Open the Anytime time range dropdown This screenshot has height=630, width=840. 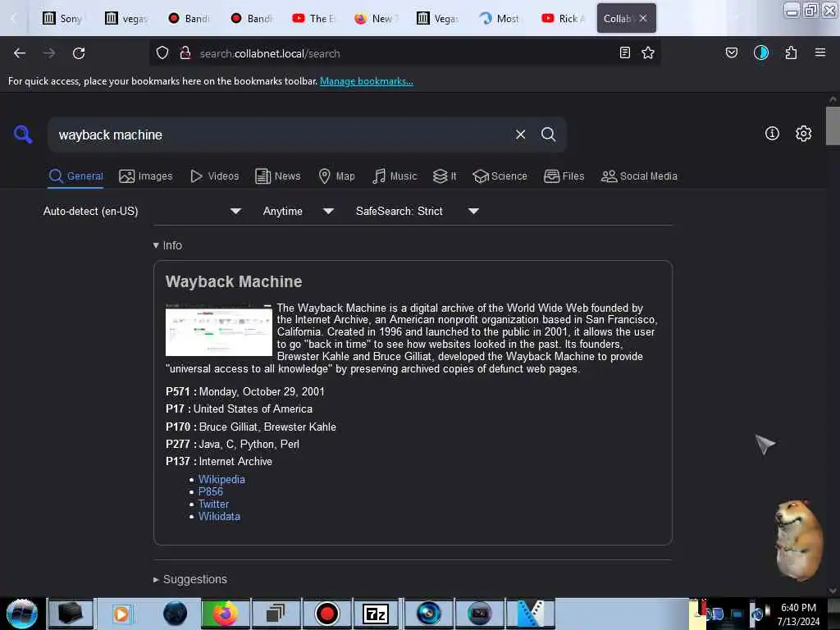pos(299,211)
